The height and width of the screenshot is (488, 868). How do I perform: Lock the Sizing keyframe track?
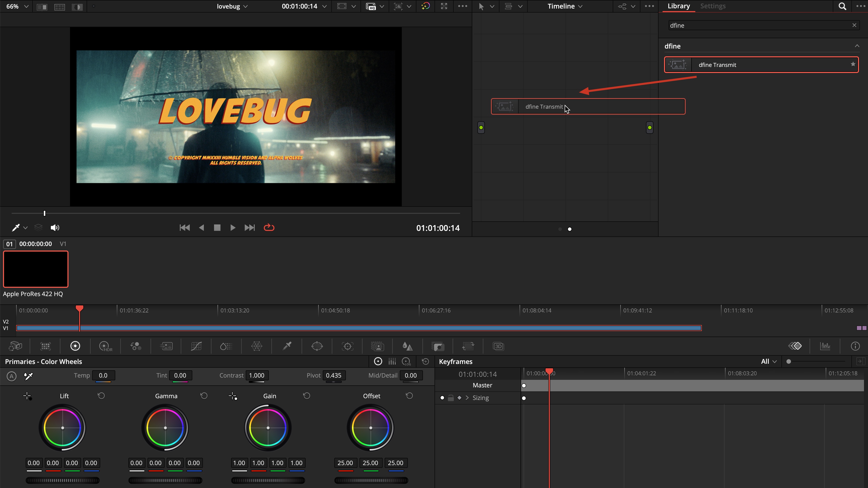(451, 398)
